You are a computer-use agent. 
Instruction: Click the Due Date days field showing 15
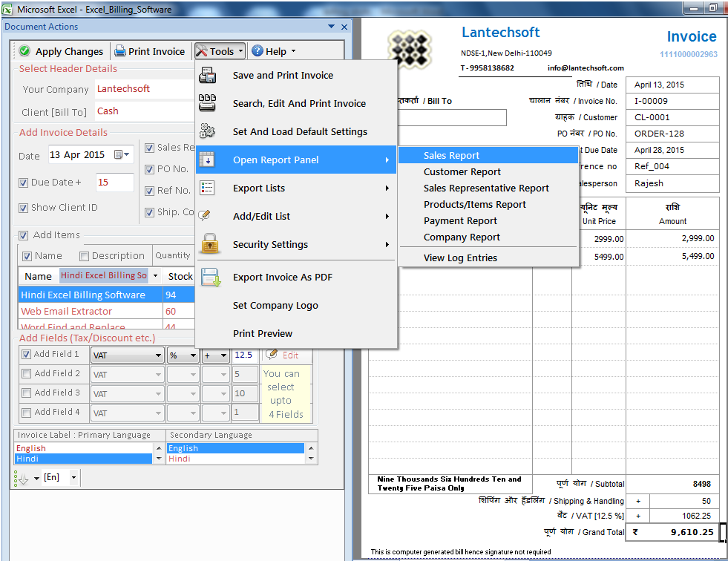pos(114,183)
